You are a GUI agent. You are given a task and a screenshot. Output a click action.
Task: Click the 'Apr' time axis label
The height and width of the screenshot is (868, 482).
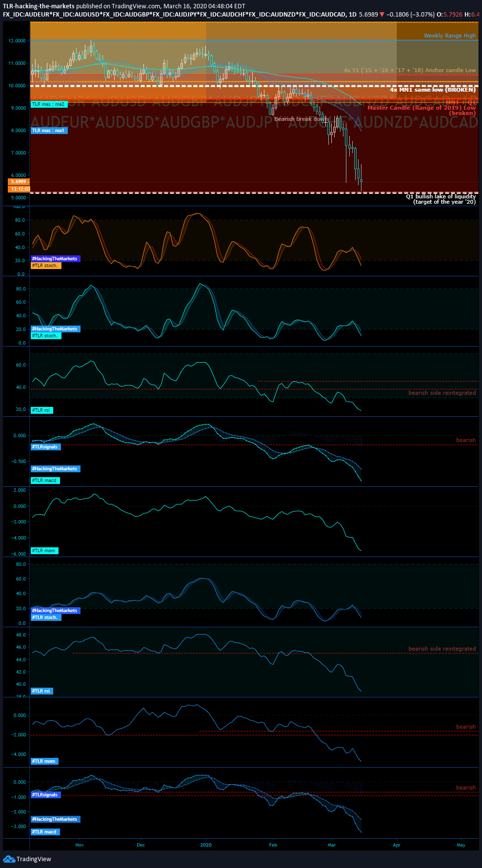click(397, 845)
